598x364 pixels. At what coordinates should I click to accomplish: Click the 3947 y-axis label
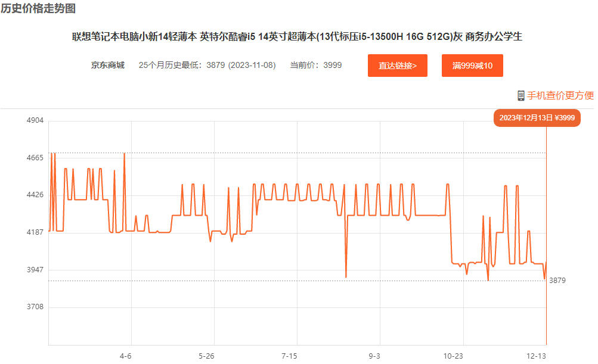click(35, 270)
